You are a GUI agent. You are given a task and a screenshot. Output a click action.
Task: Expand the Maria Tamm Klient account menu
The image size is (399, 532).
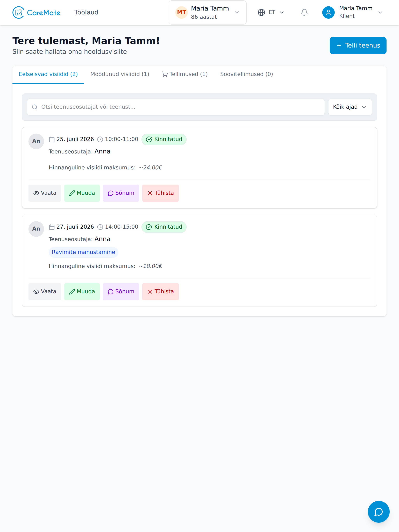pyautogui.click(x=353, y=12)
